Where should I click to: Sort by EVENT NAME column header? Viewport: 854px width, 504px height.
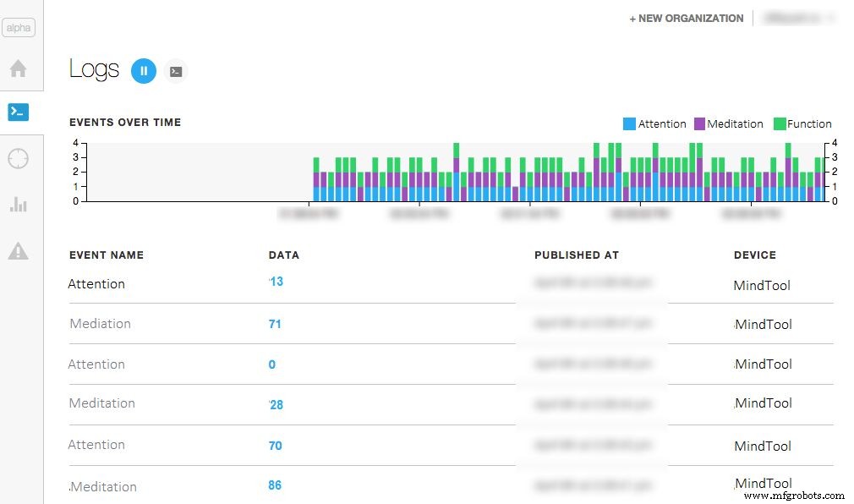pos(107,255)
